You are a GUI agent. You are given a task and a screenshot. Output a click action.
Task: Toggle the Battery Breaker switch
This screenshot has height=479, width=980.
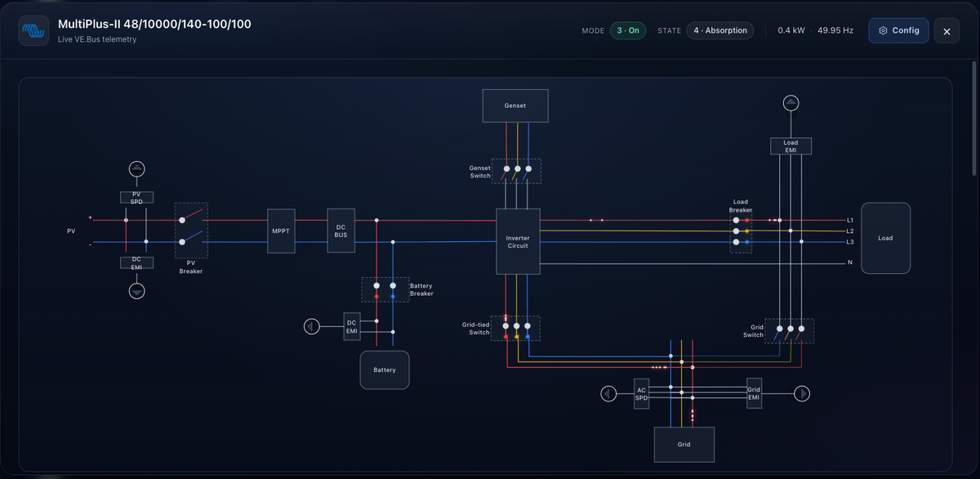(385, 289)
